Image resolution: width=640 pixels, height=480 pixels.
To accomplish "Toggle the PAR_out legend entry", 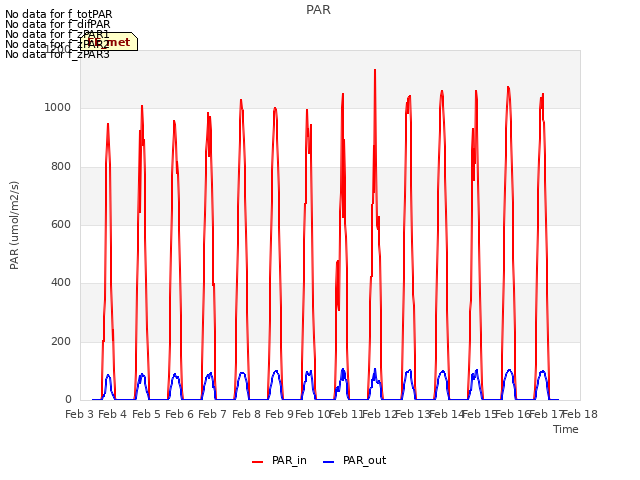I will tap(354, 460).
